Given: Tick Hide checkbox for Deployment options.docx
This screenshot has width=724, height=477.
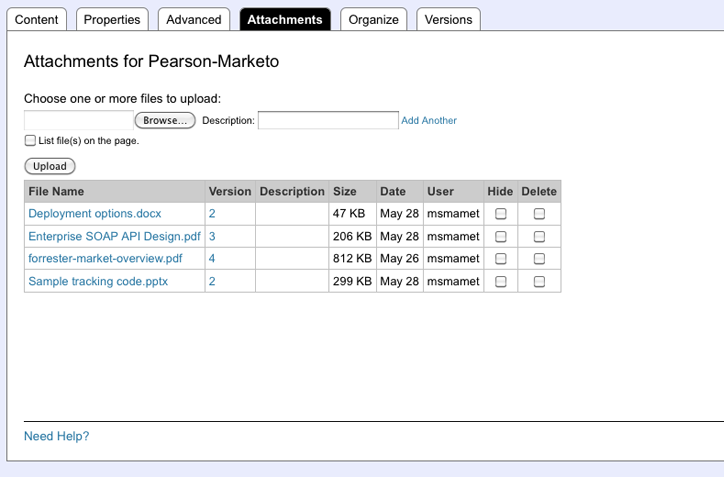Looking at the screenshot, I should [501, 214].
